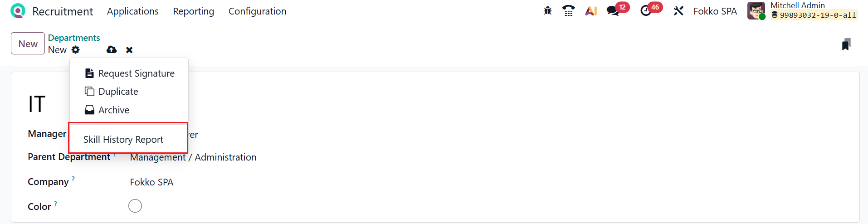Pick the empty Color swatch circle
This screenshot has height=224, width=868.
pos(135,206)
